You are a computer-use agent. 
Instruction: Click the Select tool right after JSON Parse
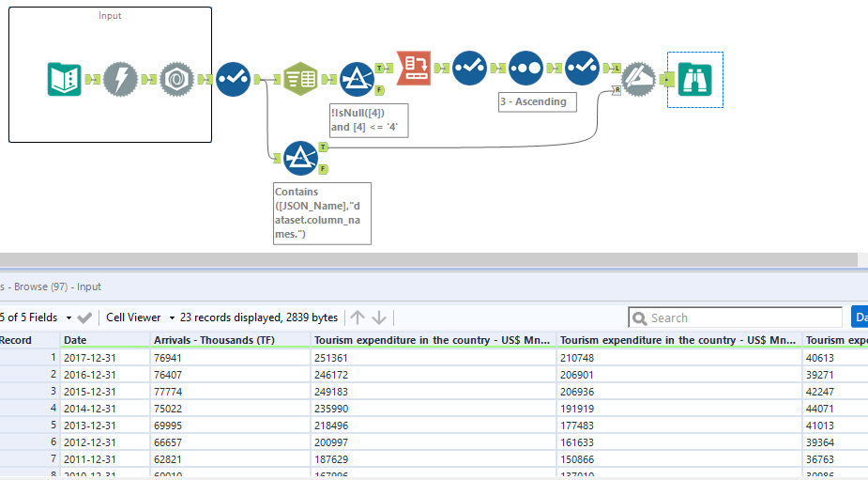tap(233, 80)
